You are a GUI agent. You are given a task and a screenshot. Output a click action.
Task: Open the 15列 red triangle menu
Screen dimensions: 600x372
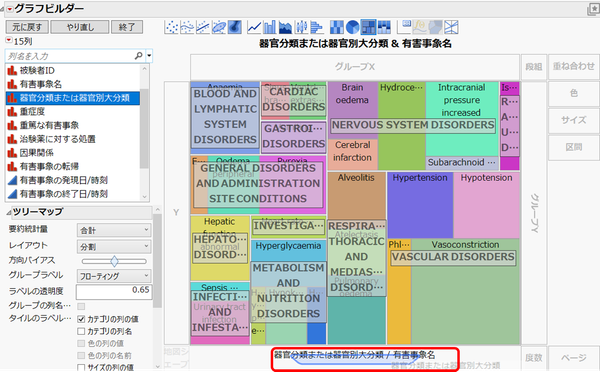point(9,40)
